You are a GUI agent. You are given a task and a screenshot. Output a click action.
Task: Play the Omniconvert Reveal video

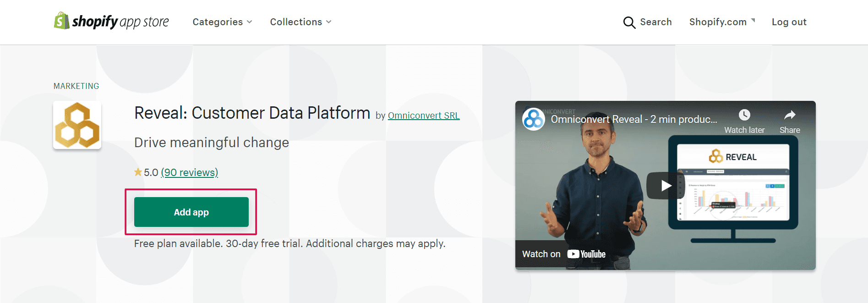tap(665, 185)
